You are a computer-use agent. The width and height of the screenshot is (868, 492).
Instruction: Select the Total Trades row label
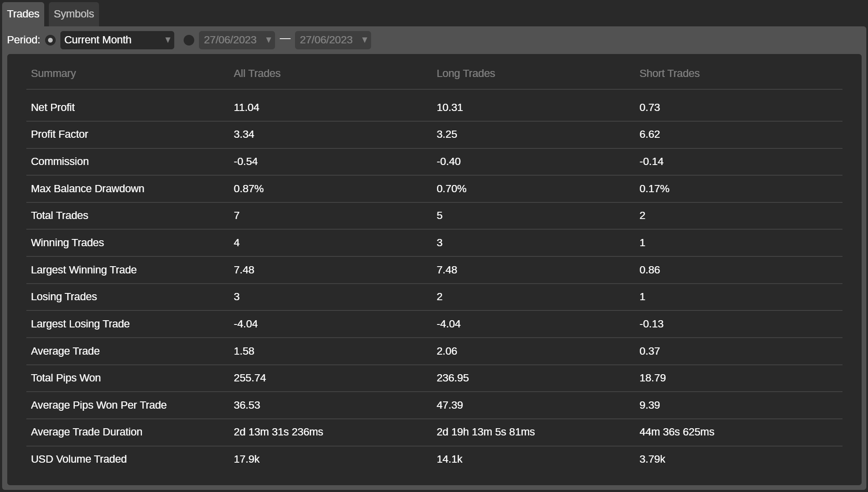(60, 216)
